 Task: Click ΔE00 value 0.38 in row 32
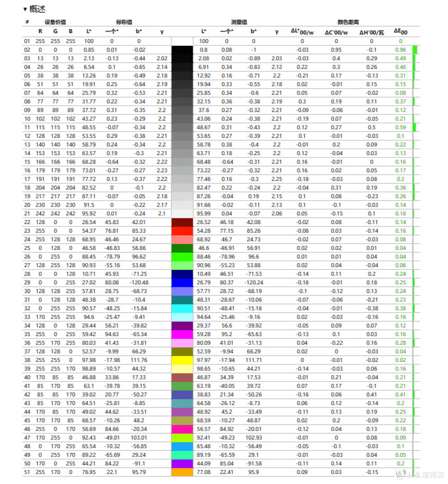pyautogui.click(x=400, y=308)
